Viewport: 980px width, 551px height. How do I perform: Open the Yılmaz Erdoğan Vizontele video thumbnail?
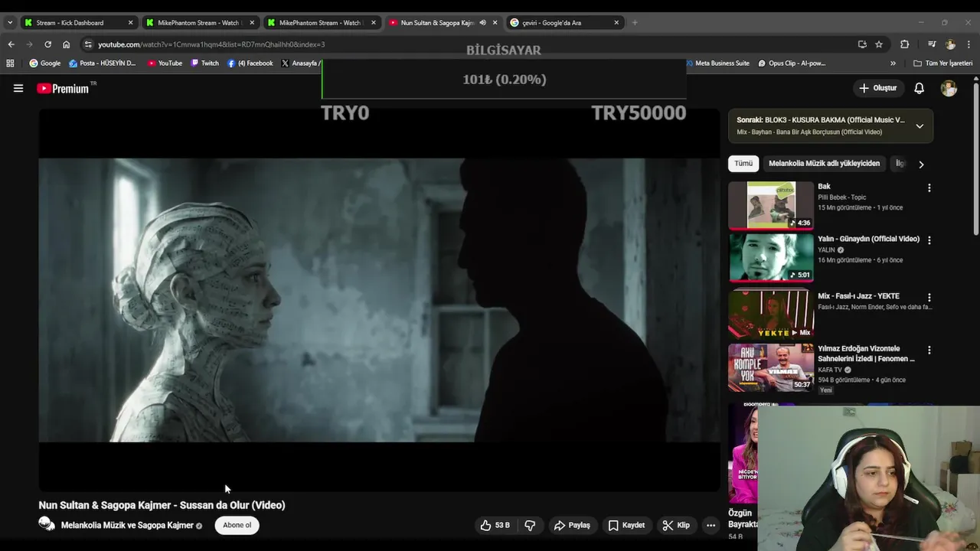(771, 367)
